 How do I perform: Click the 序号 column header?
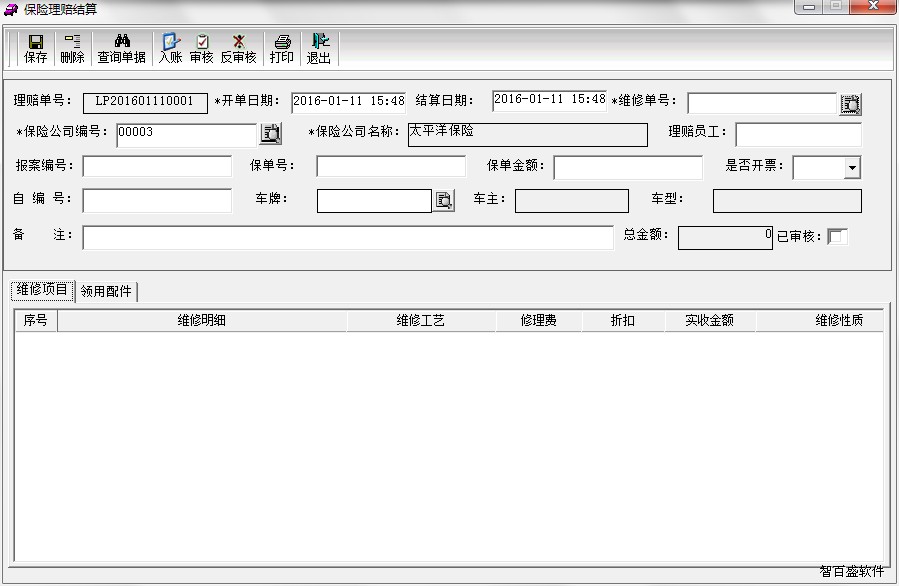tap(36, 320)
